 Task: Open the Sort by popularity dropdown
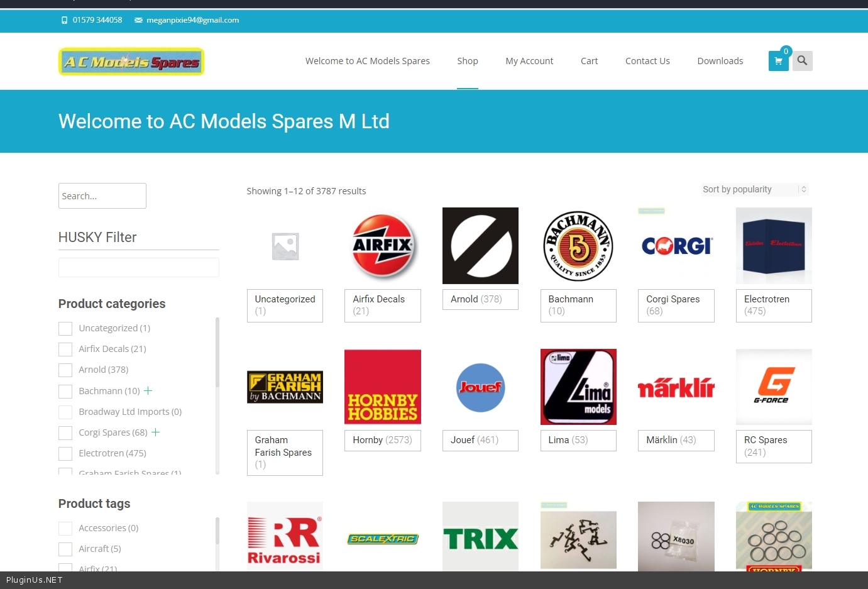click(754, 189)
